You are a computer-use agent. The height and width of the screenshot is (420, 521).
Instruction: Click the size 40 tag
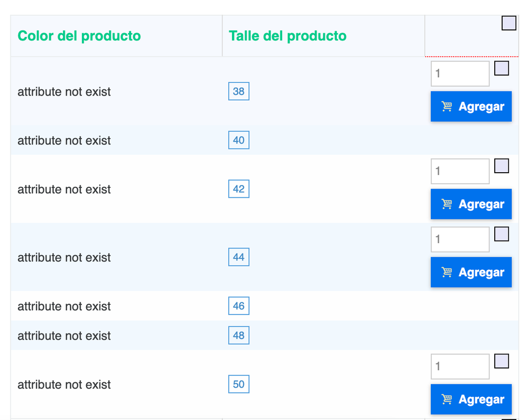pyautogui.click(x=239, y=140)
